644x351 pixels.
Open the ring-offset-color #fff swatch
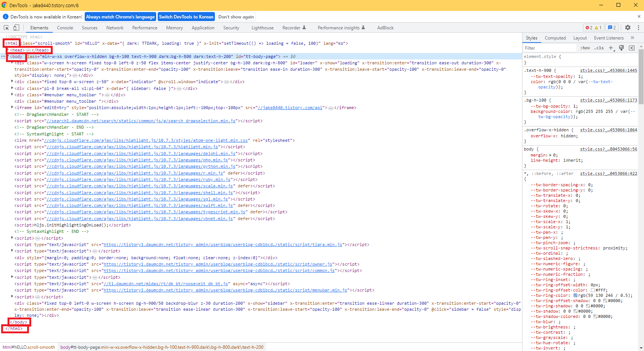[x=593, y=290]
